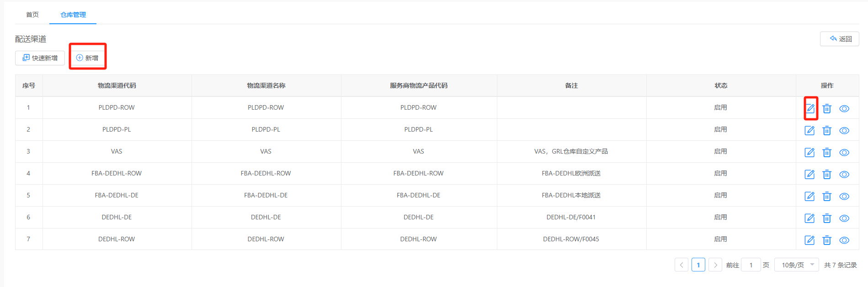Image resolution: width=868 pixels, height=287 pixels.
Task: Delete the DEDHL-DE channel row
Action: (827, 218)
